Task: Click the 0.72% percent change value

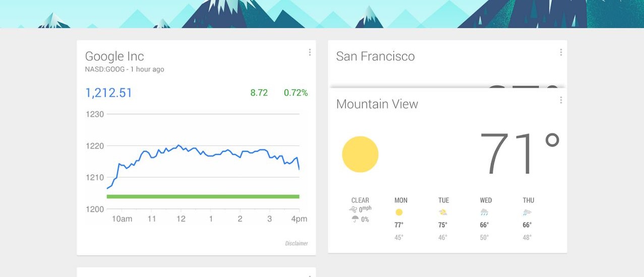Action: click(296, 93)
